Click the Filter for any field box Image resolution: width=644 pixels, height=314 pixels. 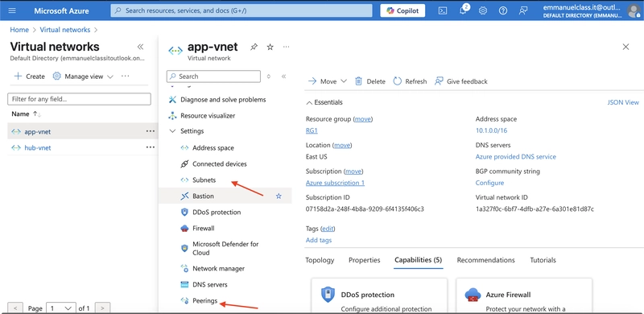click(79, 99)
